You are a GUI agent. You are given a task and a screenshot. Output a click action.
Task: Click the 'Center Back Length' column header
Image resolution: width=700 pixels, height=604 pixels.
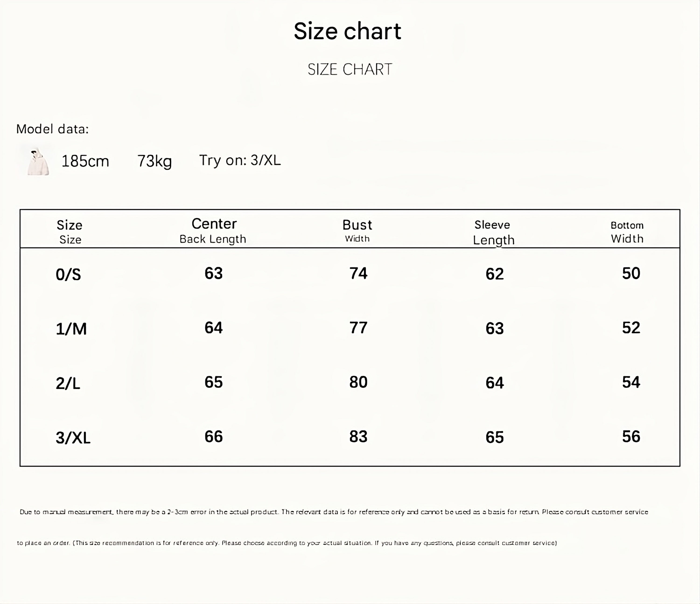point(213,231)
